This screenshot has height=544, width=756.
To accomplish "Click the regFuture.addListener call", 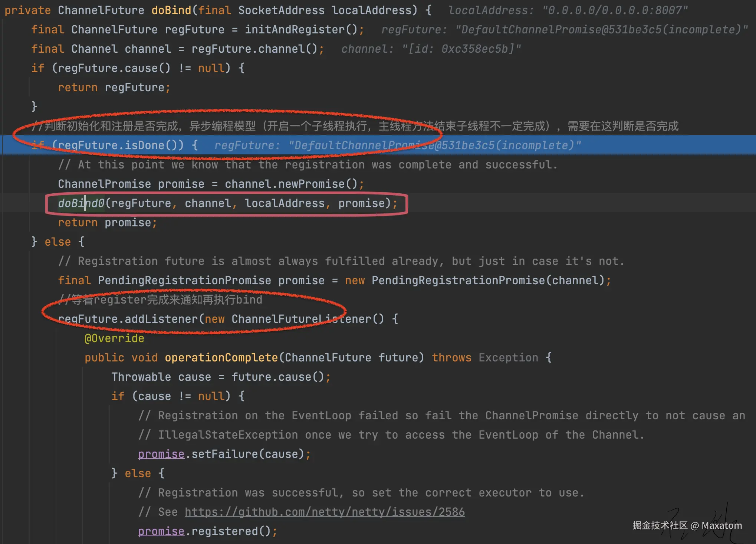I will 128,319.
